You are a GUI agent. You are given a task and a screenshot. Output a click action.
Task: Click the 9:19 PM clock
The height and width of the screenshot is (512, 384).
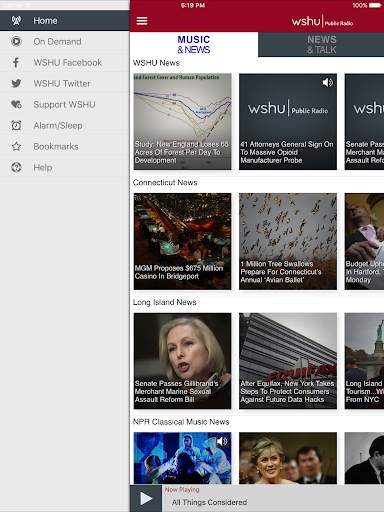coord(193,5)
